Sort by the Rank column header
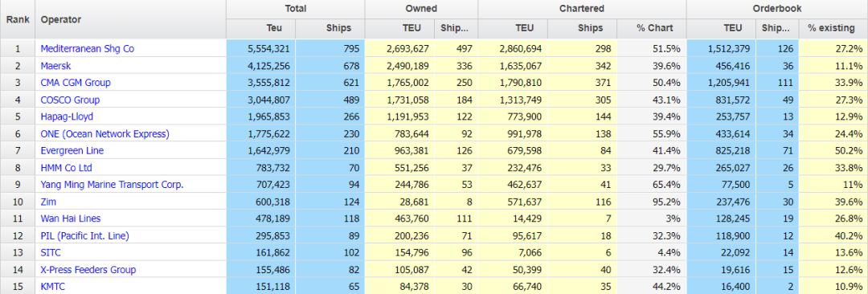868x294 pixels. click(18, 19)
